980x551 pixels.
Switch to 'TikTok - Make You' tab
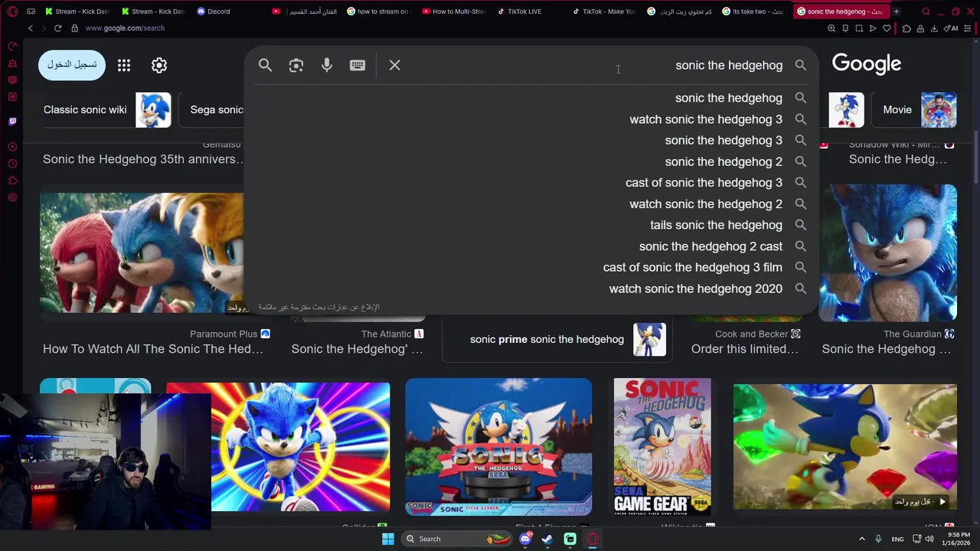click(x=605, y=11)
